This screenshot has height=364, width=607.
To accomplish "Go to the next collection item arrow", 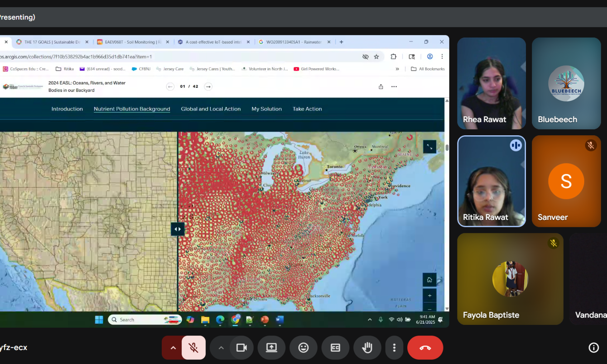I will [208, 87].
